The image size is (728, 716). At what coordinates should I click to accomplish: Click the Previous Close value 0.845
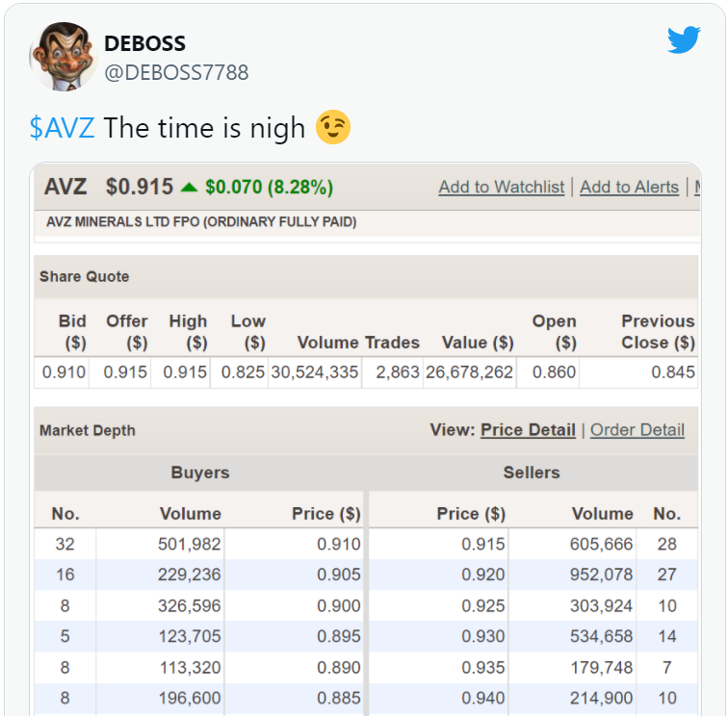(x=673, y=372)
